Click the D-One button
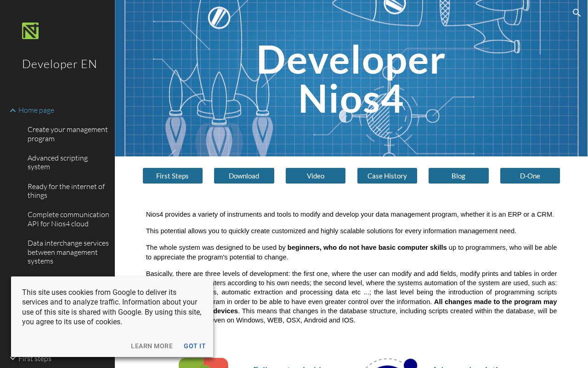This screenshot has height=368, width=588. pos(530,176)
